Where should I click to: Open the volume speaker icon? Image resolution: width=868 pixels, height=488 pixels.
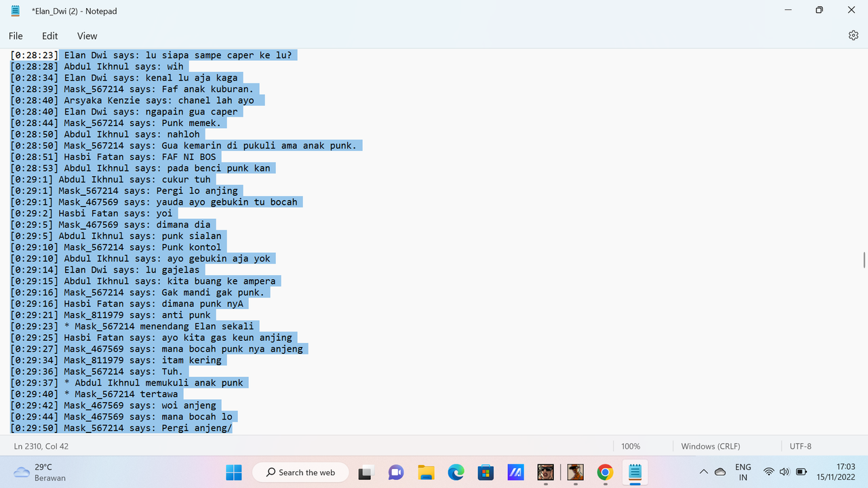[785, 472]
